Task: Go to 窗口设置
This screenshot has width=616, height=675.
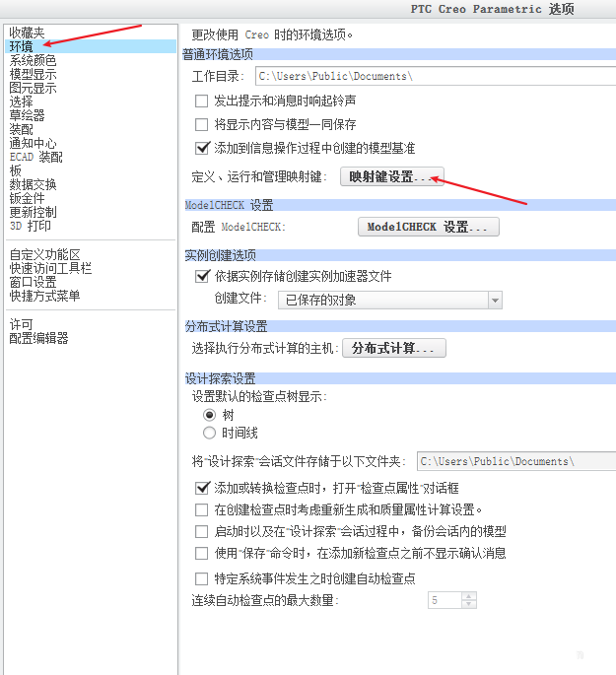Action: (x=33, y=282)
